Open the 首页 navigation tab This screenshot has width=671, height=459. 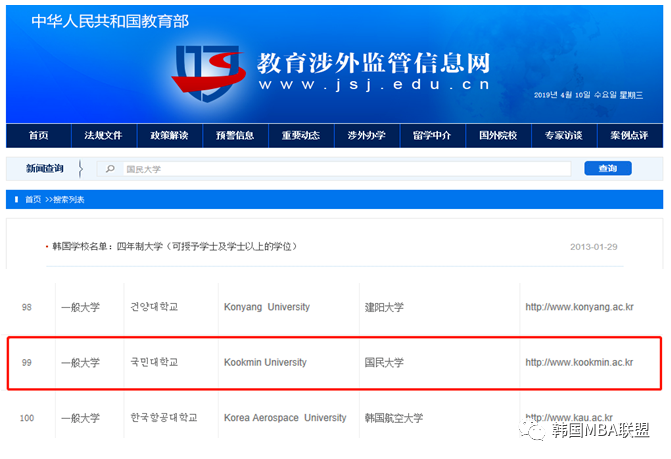[x=39, y=136]
